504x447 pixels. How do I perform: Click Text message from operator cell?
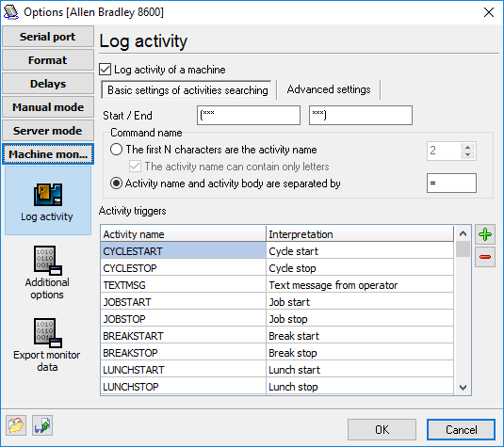coord(360,285)
